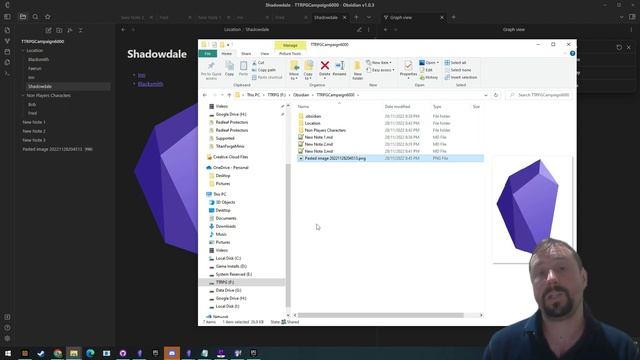
Task: Click Local Disk (C:) in navigation pane
Action: pos(228,258)
